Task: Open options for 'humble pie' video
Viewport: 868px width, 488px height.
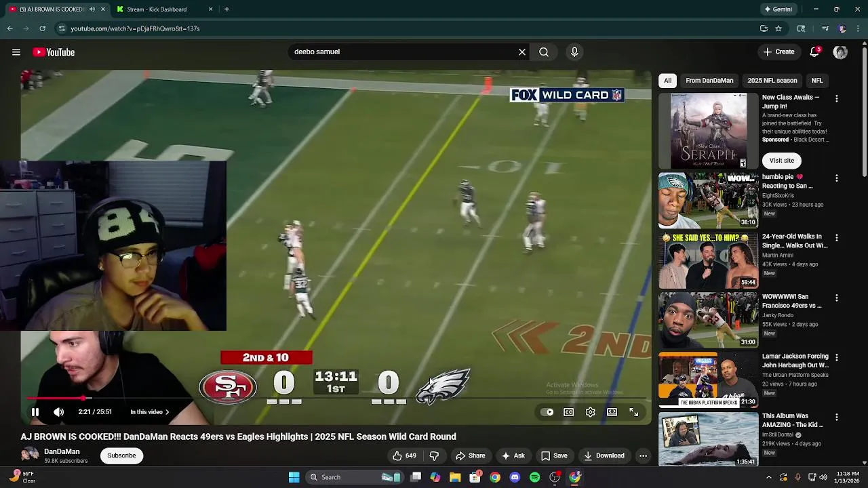Action: point(836,178)
